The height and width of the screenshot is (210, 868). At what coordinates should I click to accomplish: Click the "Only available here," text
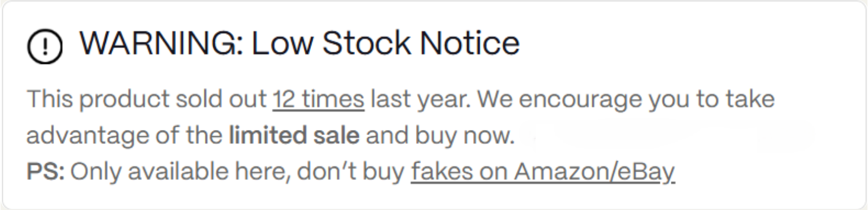[x=182, y=173]
